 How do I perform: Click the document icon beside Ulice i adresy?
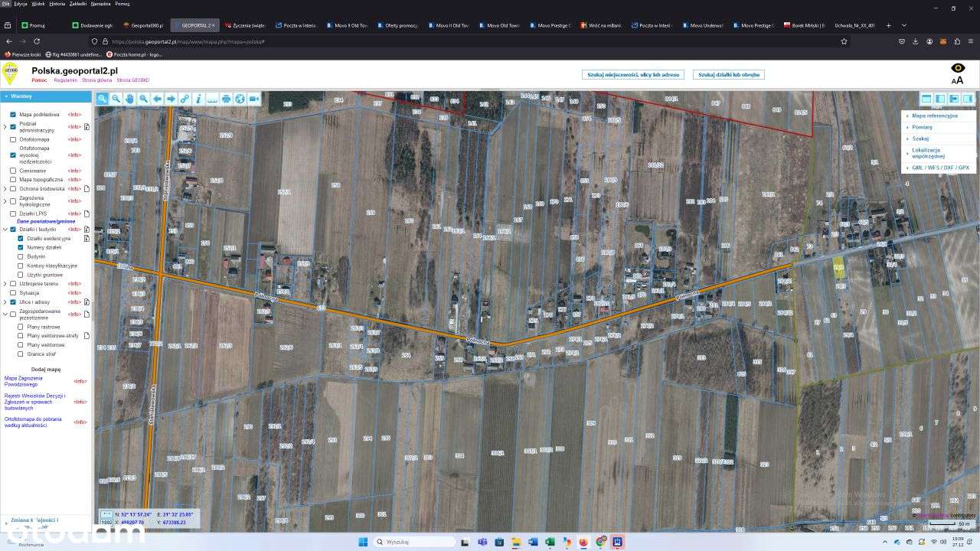[87, 302]
